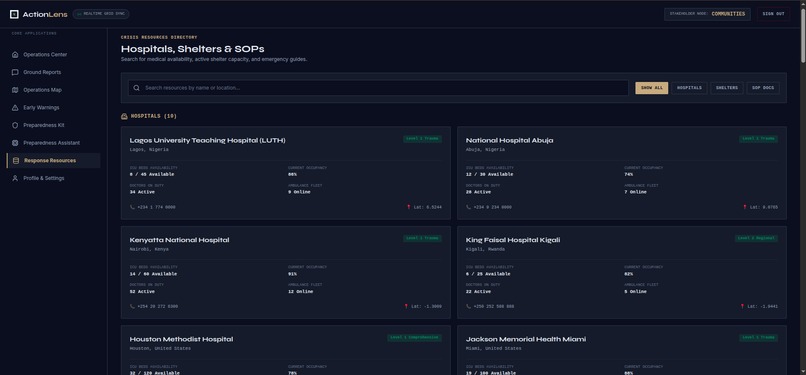Screen dimensions: 806x375
Task: Open Lagos University Teaching Hospital title
Action: pyautogui.click(x=207, y=140)
